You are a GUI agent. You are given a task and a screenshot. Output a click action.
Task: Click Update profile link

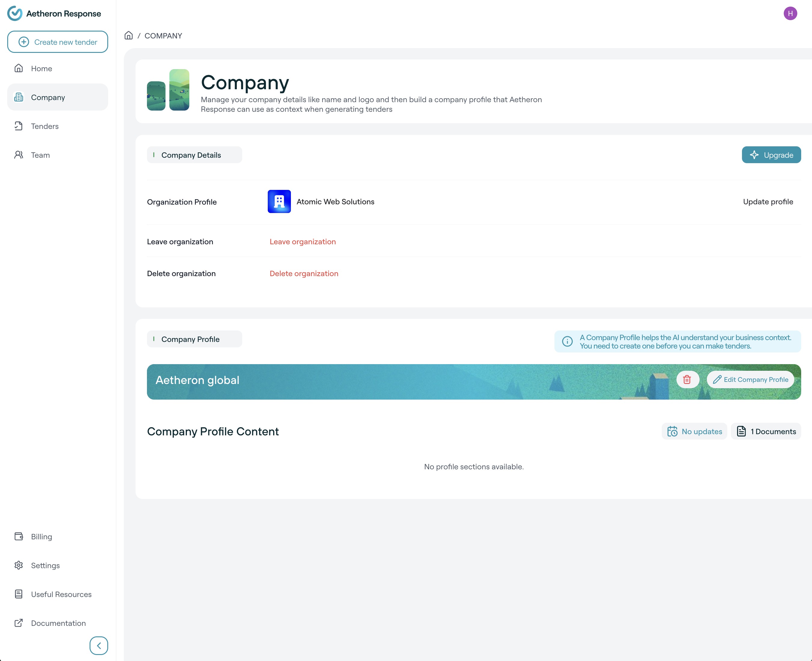click(768, 202)
